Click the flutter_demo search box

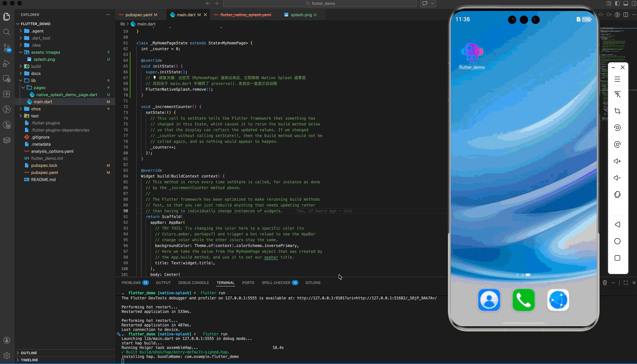click(x=320, y=4)
